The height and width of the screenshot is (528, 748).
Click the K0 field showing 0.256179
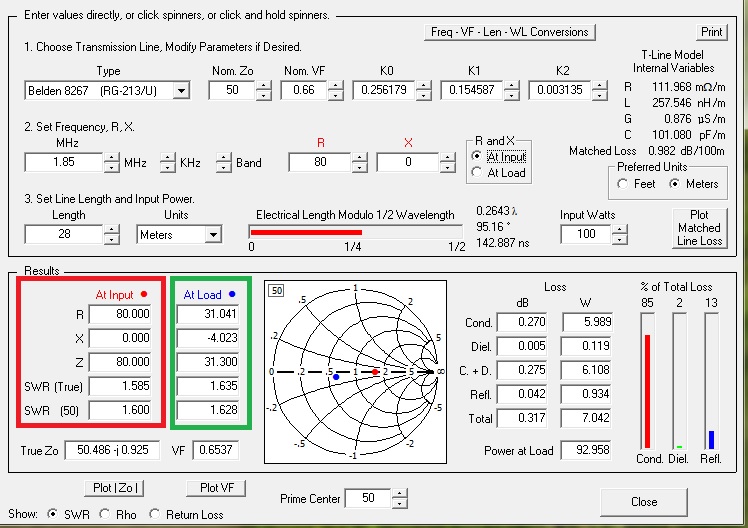384,90
